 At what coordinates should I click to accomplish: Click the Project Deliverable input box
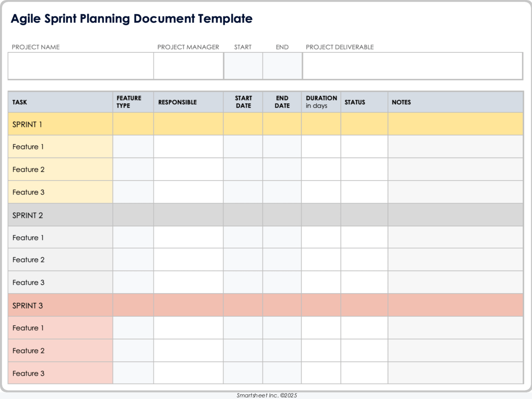point(413,66)
